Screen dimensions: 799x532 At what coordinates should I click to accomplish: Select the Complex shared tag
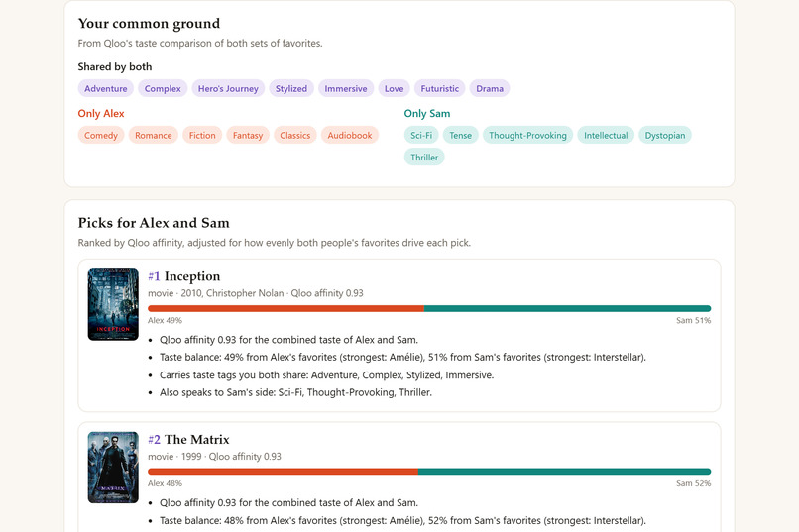point(163,88)
